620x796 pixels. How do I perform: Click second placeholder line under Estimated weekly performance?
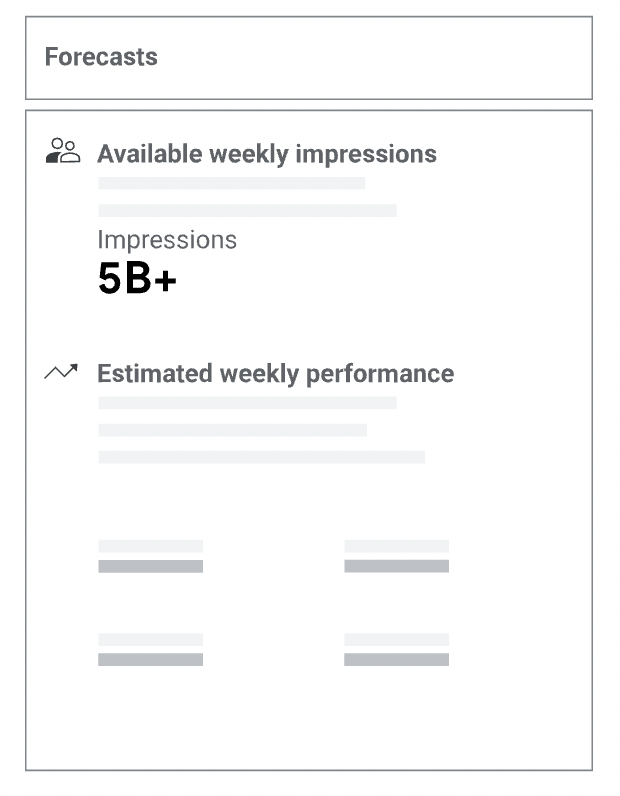point(233,430)
